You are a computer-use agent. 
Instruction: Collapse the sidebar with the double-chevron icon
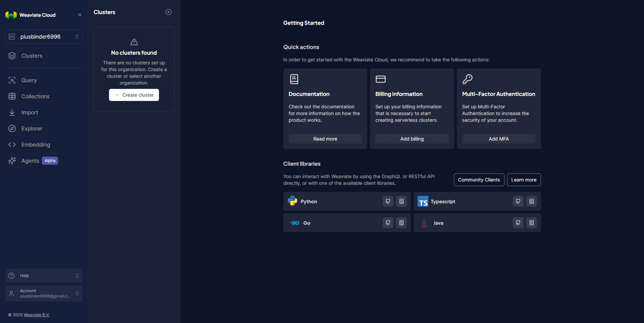[x=80, y=15]
